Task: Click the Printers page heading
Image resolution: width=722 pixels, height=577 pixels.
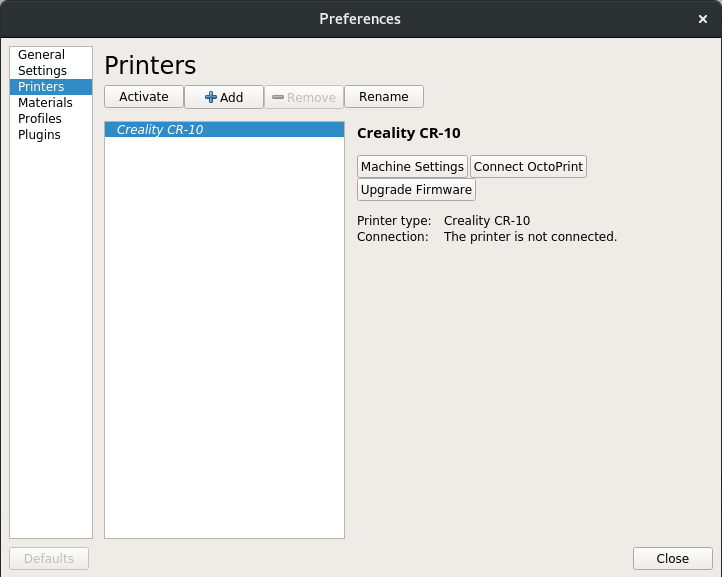Action: pos(150,65)
